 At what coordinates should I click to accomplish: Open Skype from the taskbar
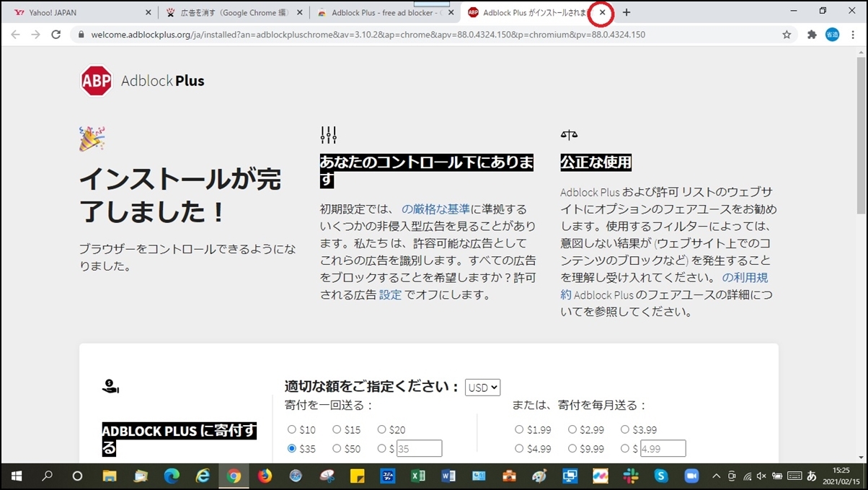[x=661, y=476]
